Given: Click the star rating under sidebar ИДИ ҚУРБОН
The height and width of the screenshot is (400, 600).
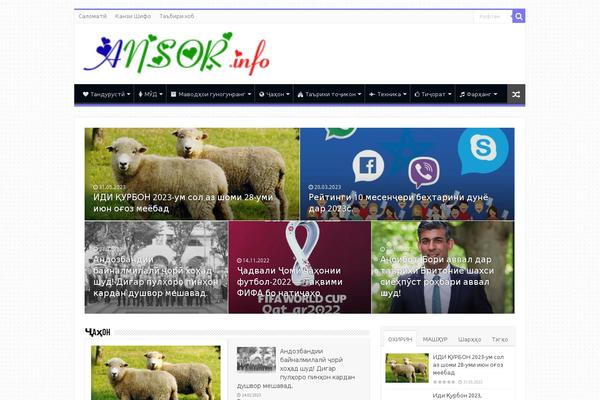Looking at the screenshot, I should point(444,382).
